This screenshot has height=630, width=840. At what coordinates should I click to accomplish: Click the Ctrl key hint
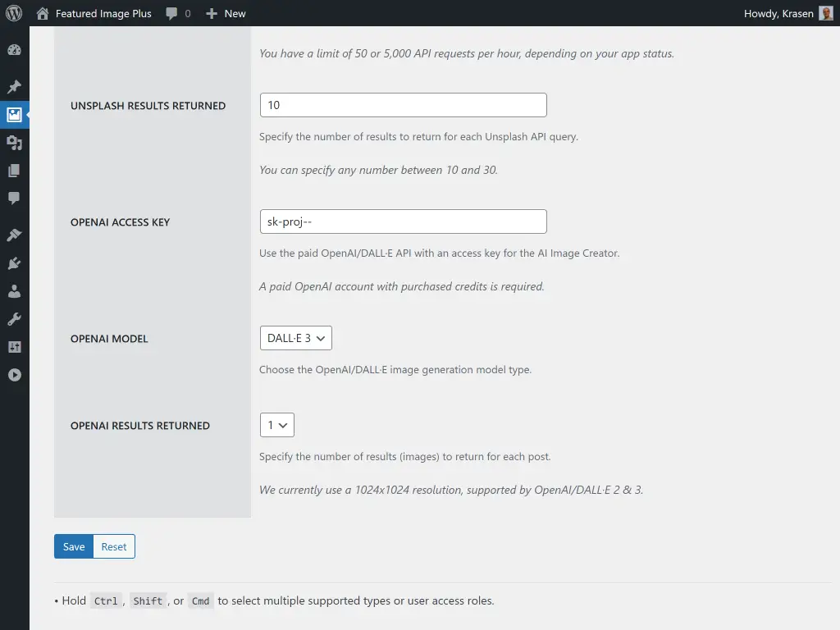(106, 601)
